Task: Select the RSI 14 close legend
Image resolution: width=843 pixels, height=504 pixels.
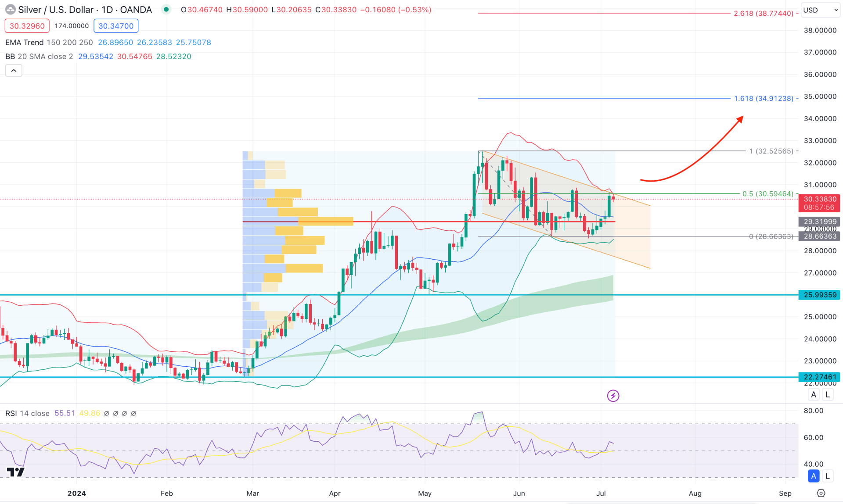Action: pyautogui.click(x=27, y=413)
